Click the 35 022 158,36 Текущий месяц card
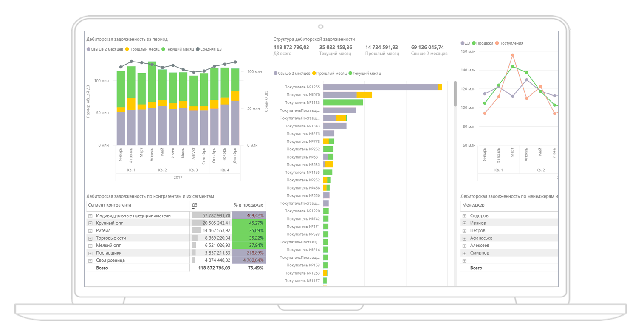Viewport: 644px width, 334px height. click(336, 50)
